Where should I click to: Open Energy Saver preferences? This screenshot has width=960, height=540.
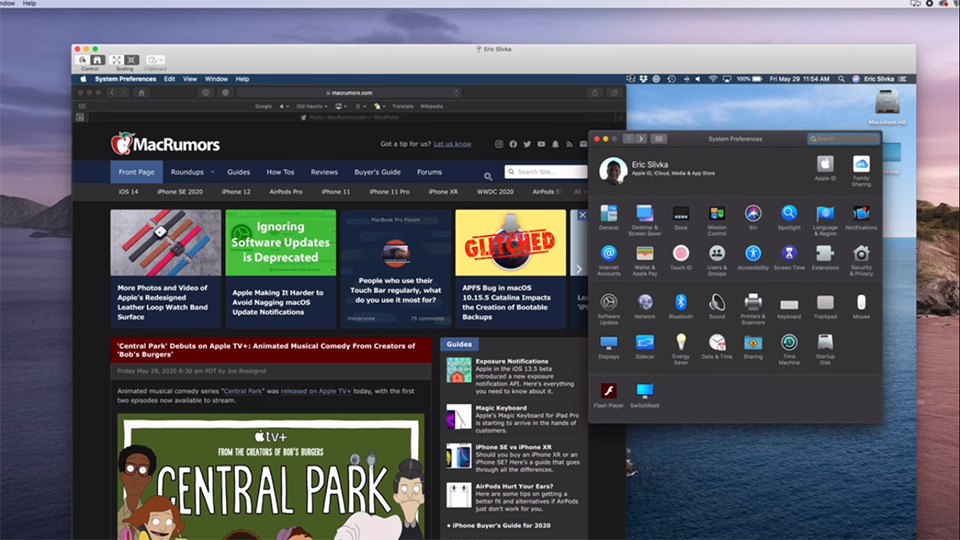(681, 349)
